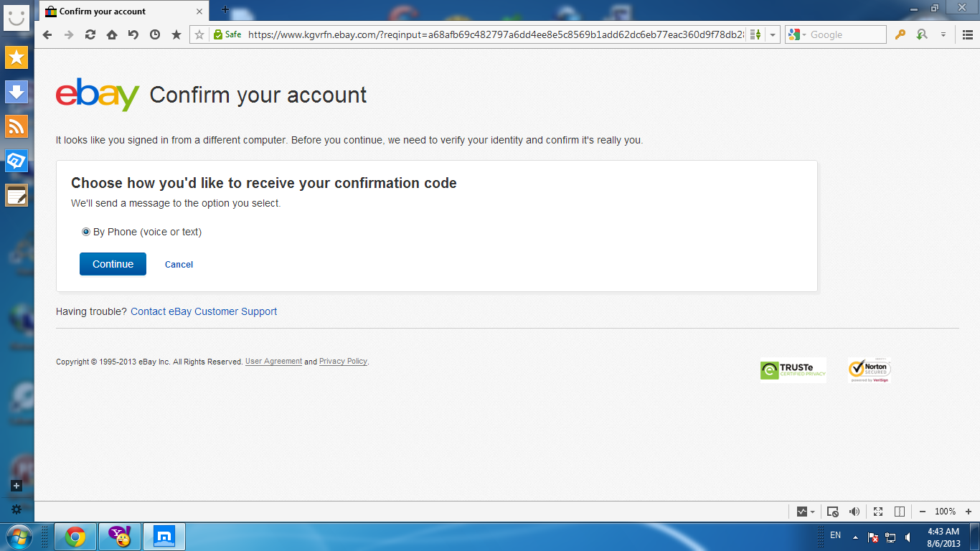Screen dimensions: 980x551
Task: Click the smiley avatar in the sidebar
Action: coord(16,18)
